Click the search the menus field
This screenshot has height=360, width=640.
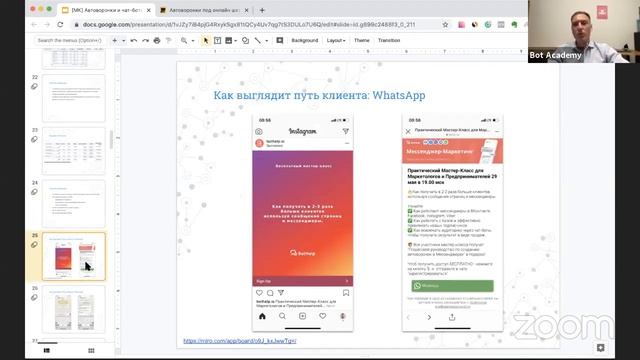[x=69, y=40]
